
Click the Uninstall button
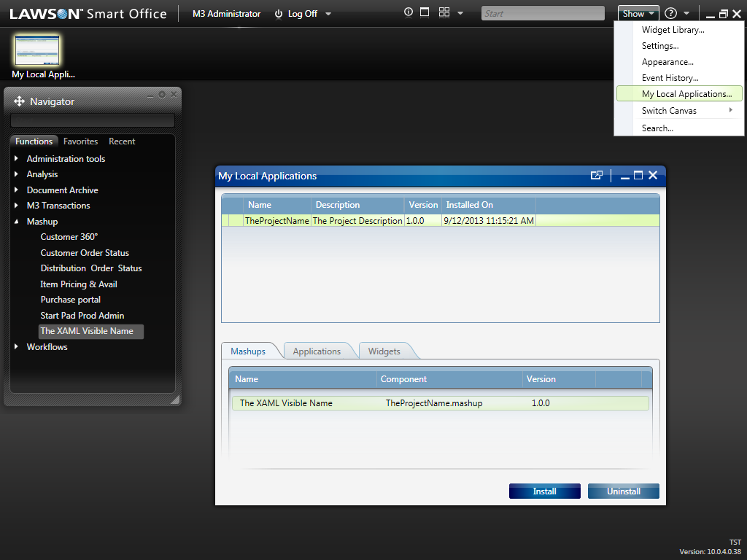624,491
